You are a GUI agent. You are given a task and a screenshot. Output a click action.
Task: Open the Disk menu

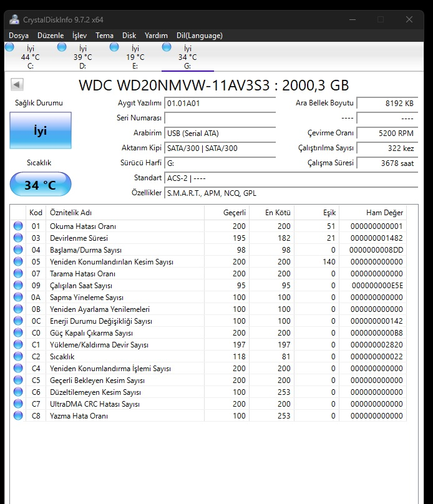pos(129,36)
